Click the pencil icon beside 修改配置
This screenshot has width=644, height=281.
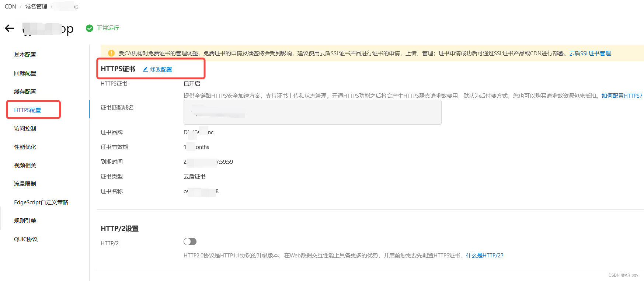coord(145,69)
